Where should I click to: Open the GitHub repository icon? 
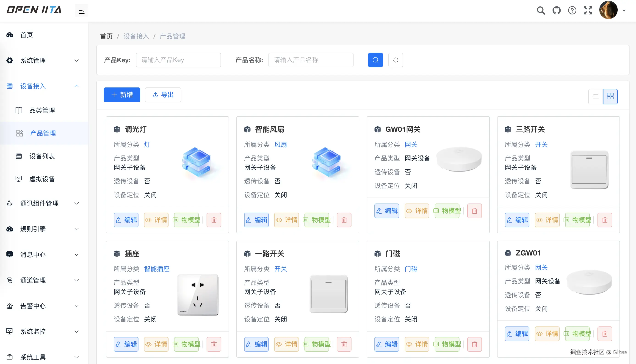tap(556, 11)
